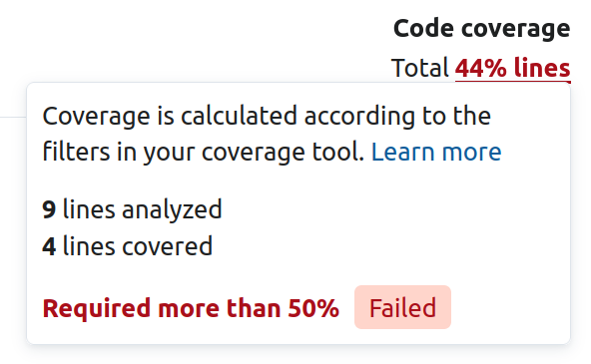Click the bold number 4

49,246
